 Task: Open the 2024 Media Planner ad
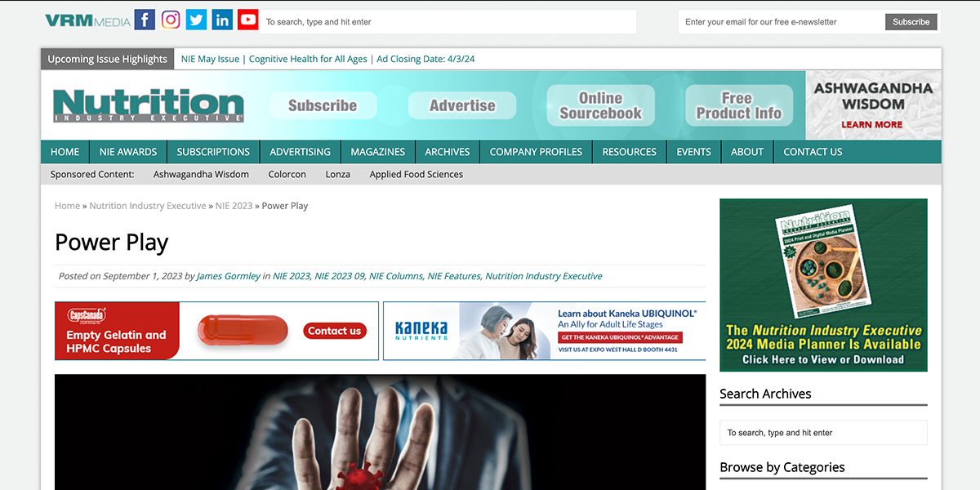[823, 285]
